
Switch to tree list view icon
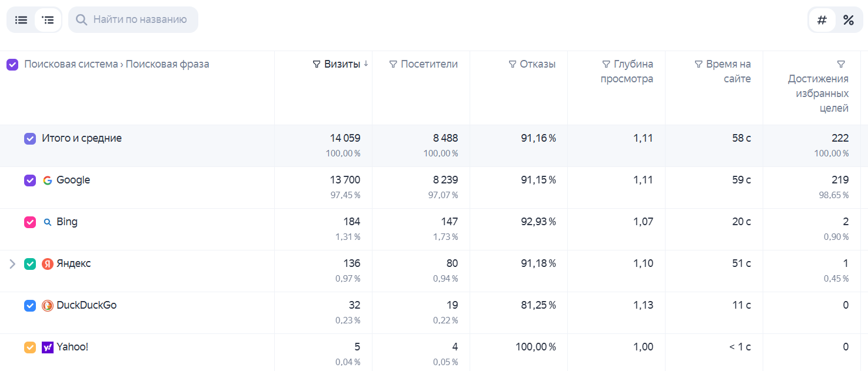click(x=48, y=20)
